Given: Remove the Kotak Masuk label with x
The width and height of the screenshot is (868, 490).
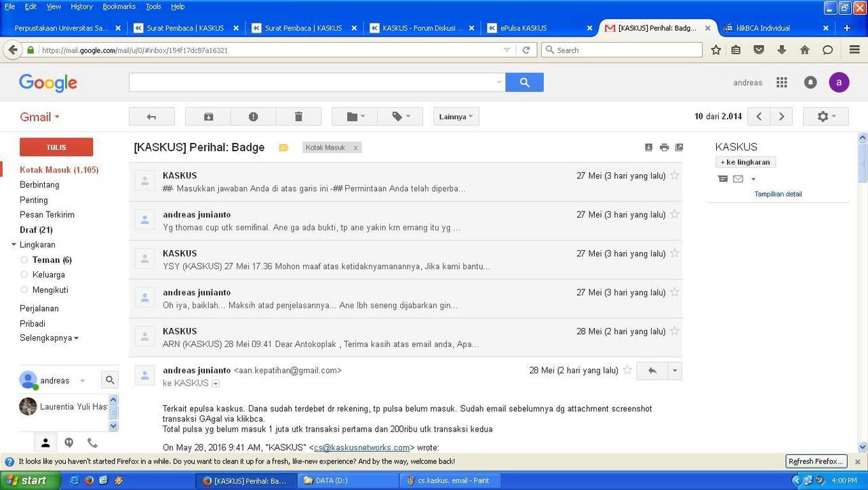Looking at the screenshot, I should point(355,148).
